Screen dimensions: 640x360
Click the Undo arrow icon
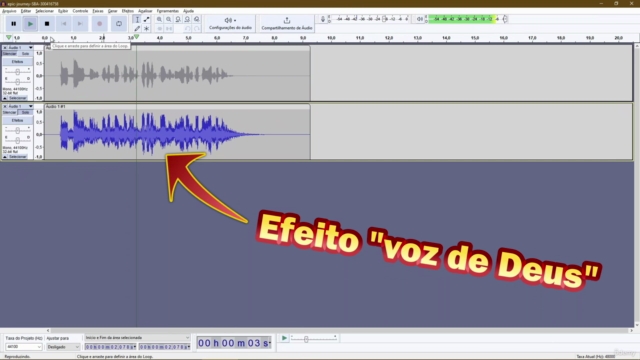pyautogui.click(x=187, y=29)
